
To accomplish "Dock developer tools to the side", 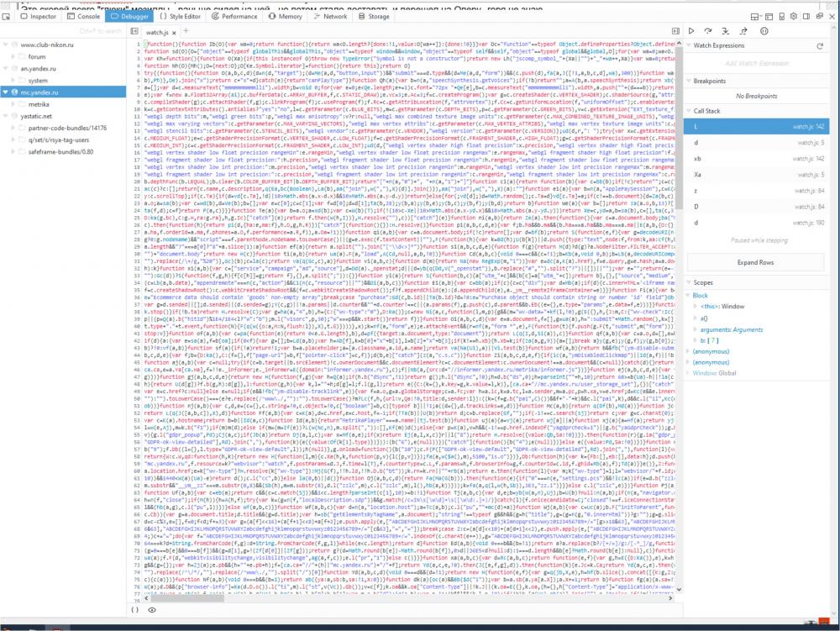I will (806, 17).
